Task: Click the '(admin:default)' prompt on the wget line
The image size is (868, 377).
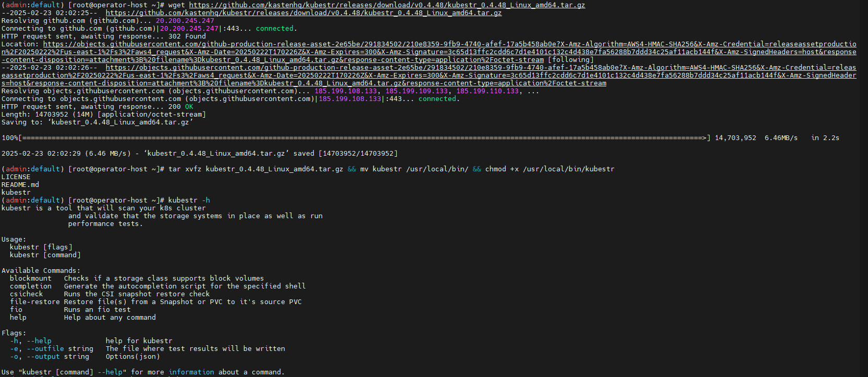Action: click(33, 5)
